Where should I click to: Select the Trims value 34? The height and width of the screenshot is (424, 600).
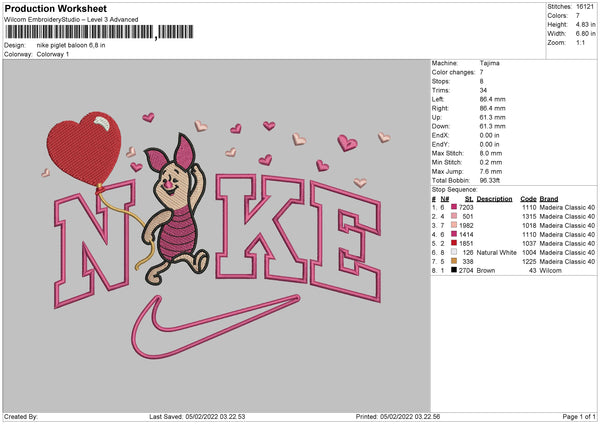coord(483,90)
